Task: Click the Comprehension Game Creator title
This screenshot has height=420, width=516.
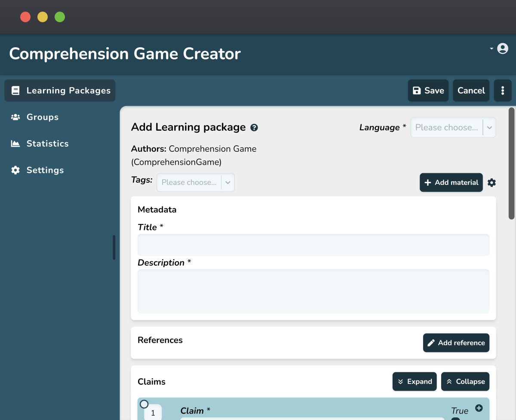Action: 125,54
